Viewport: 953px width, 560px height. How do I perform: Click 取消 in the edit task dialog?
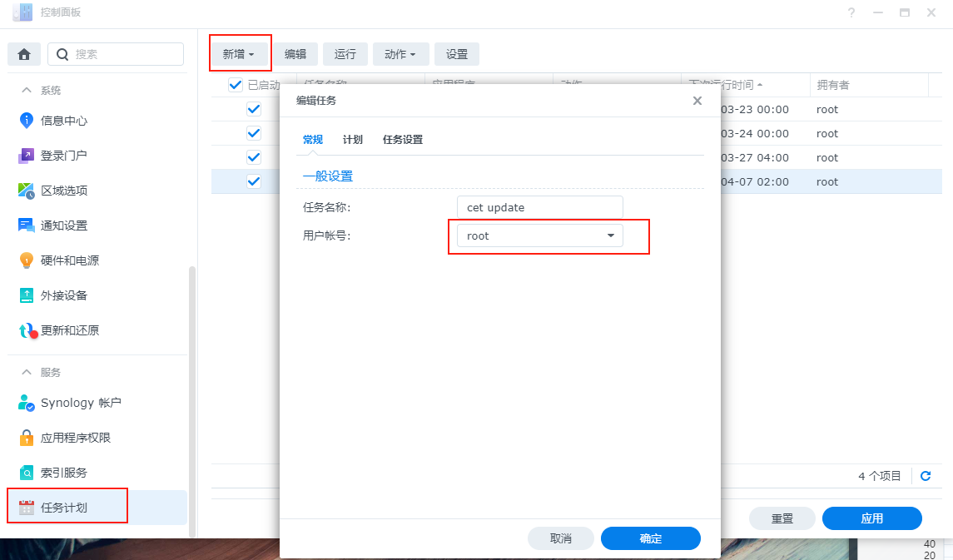coord(560,538)
